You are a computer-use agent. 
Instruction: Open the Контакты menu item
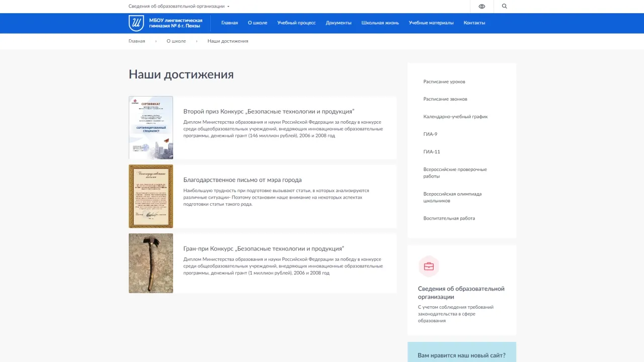(x=474, y=23)
